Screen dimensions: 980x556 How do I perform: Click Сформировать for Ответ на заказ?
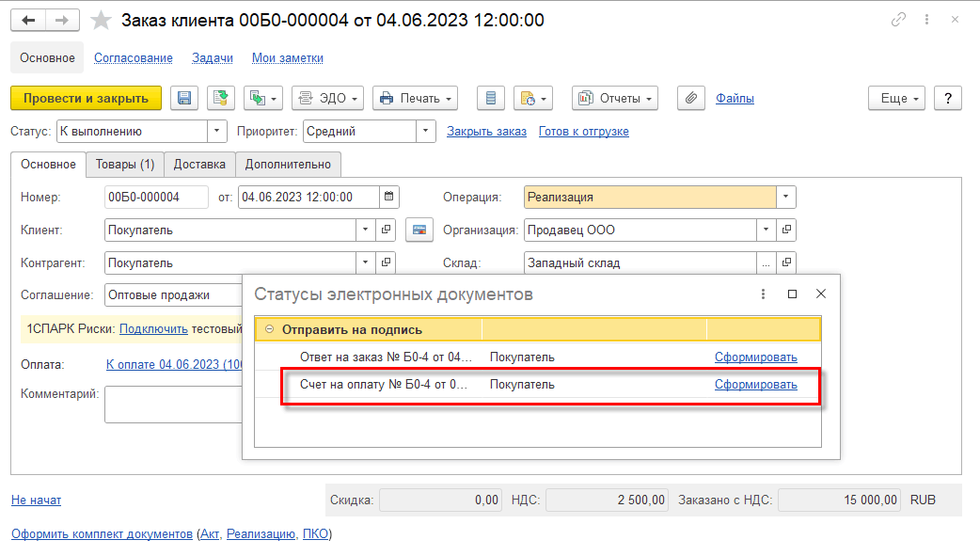[x=755, y=357]
